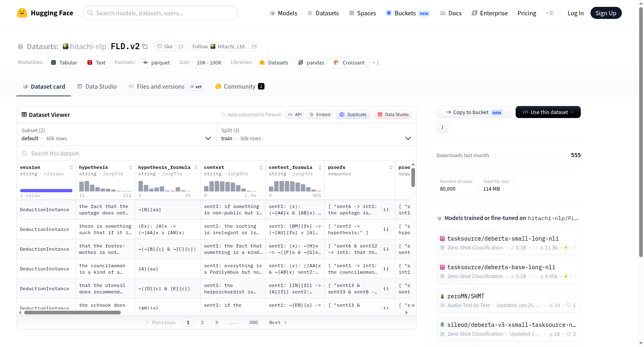644x347 pixels.
Task: Focus the search models, datasets, users field
Action: (160, 13)
